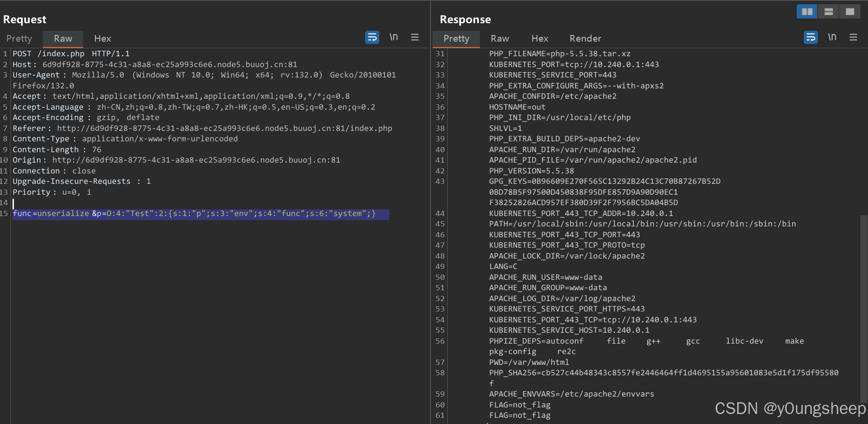Switch to side-by-side layout view

point(807,12)
